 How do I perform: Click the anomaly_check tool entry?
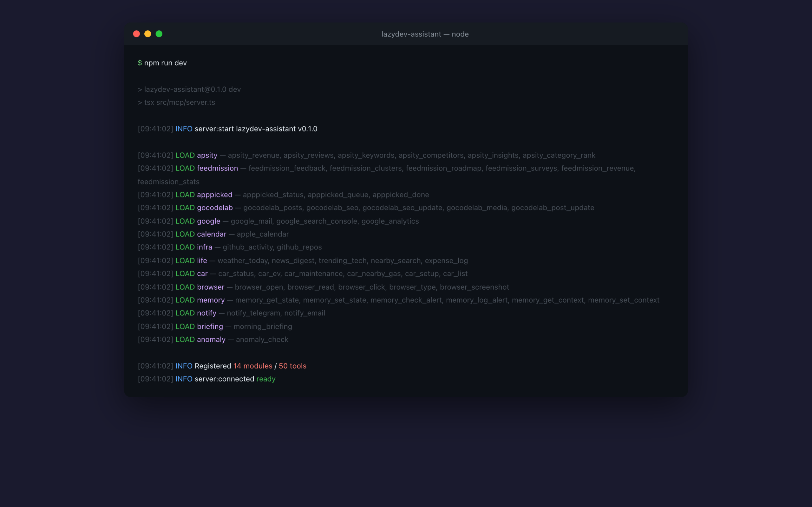tap(262, 339)
